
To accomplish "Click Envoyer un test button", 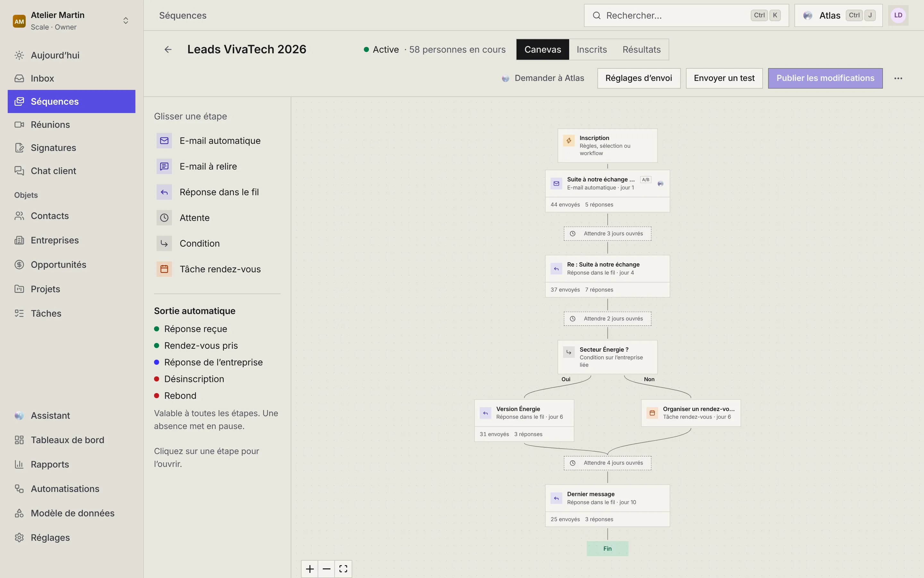I will (x=724, y=78).
